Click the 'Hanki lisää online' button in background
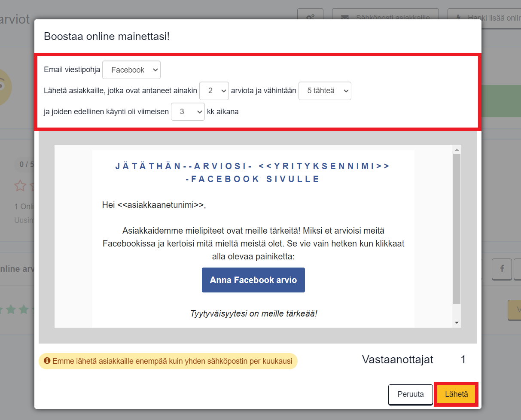 484,18
